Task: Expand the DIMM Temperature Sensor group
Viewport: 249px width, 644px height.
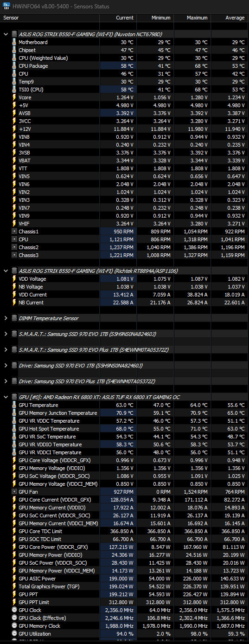Action: coord(6,318)
